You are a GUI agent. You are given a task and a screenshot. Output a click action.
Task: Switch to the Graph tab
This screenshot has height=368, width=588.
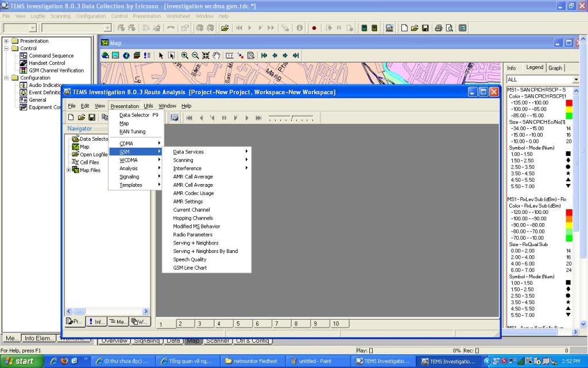(555, 68)
